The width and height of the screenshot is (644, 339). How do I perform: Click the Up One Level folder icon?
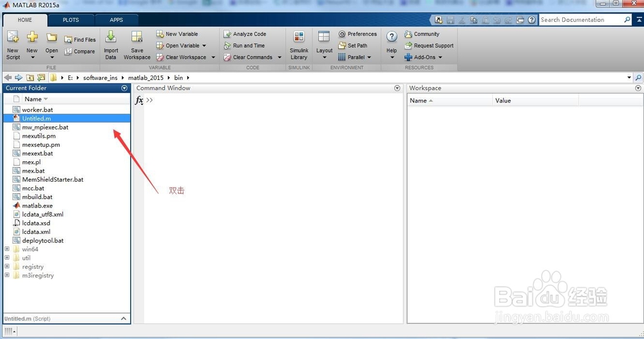pyautogui.click(x=30, y=77)
